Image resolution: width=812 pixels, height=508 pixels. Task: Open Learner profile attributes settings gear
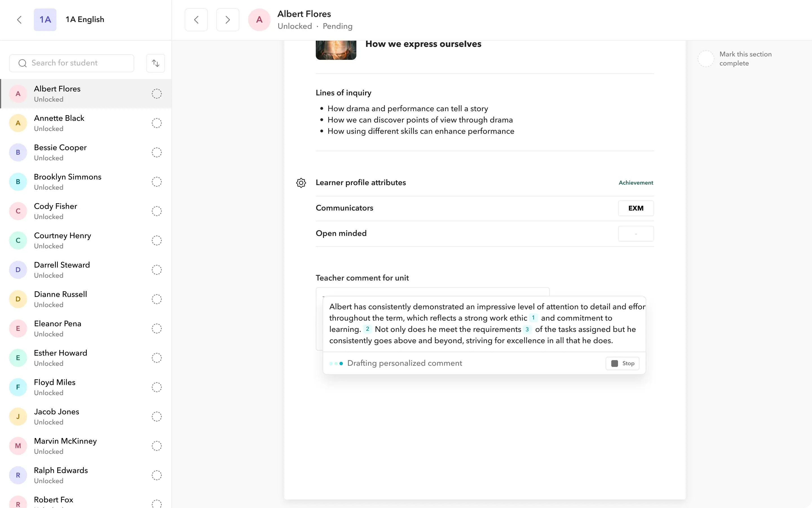[301, 183]
